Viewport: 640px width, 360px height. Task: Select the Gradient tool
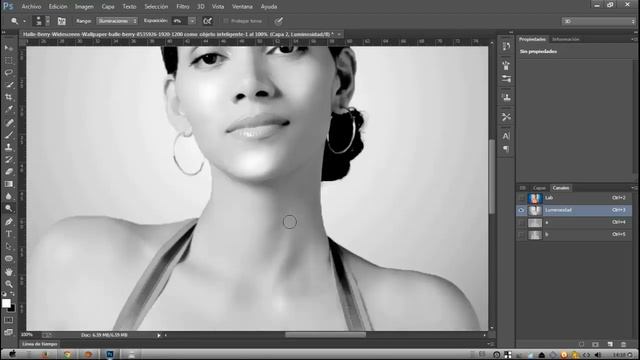9,184
